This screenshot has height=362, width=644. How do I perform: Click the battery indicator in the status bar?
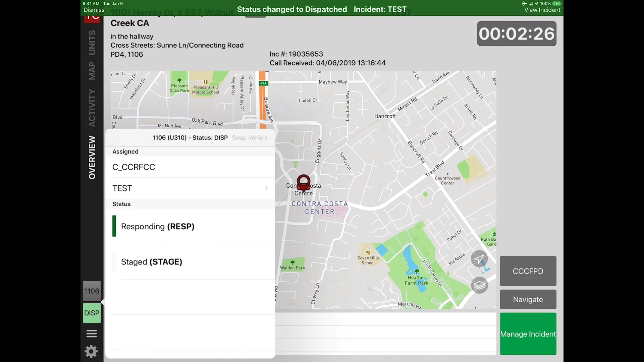click(x=557, y=3)
